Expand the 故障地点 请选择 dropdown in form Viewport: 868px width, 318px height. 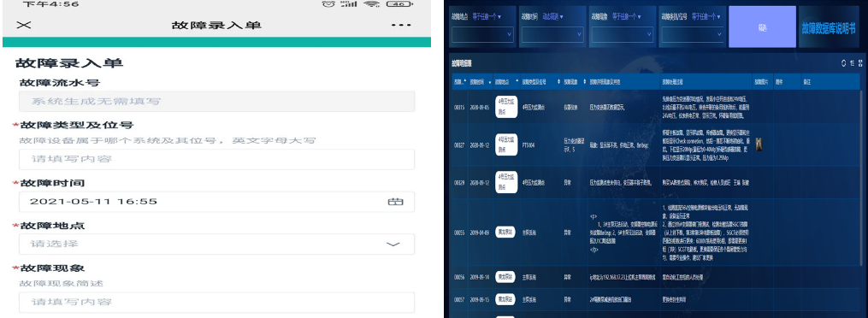coord(216,244)
